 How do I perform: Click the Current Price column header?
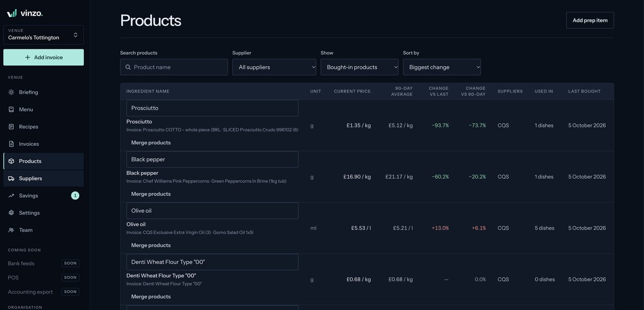[352, 91]
